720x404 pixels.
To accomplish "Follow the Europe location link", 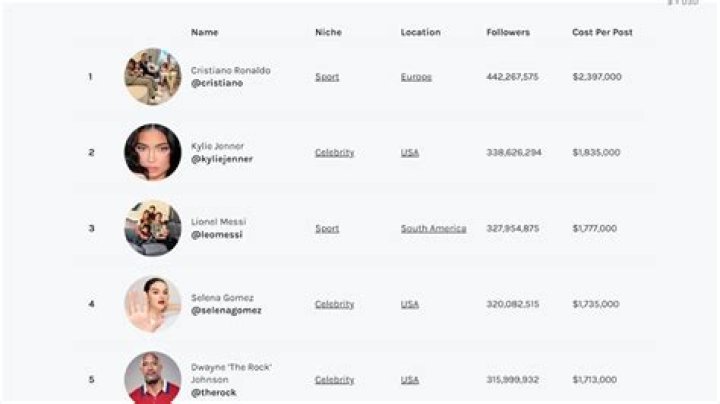I will pos(416,77).
